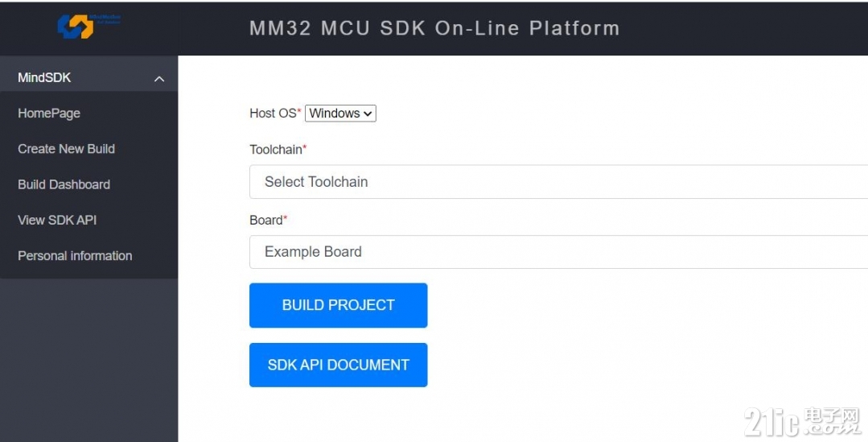Open the Example Board dropdown
868x442 pixels.
pos(558,252)
